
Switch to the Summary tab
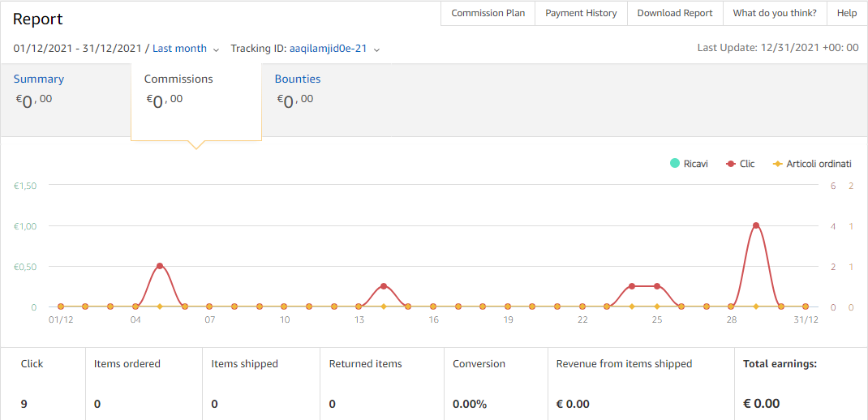tap(39, 79)
